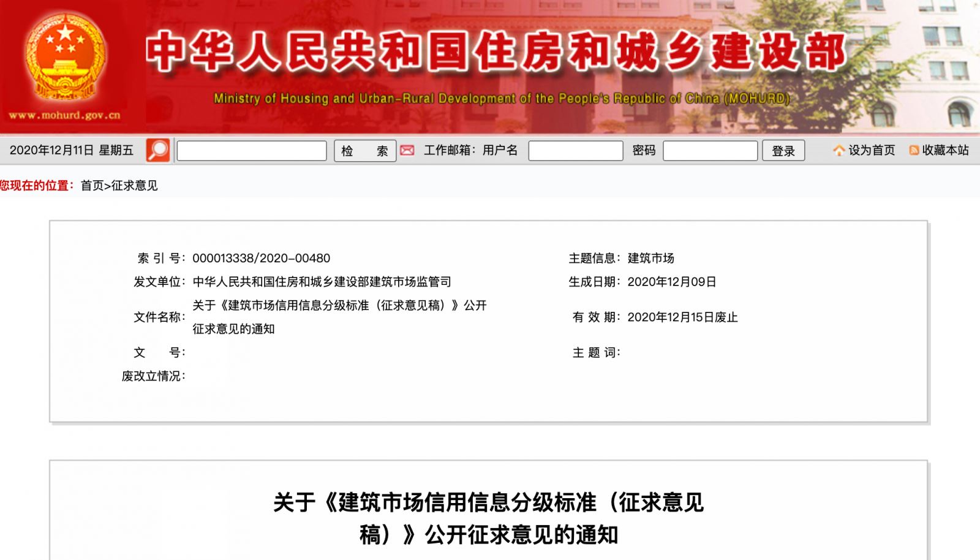This screenshot has height=560, width=980.
Task: Click the index number 000013338/2020-00480
Action: [261, 258]
